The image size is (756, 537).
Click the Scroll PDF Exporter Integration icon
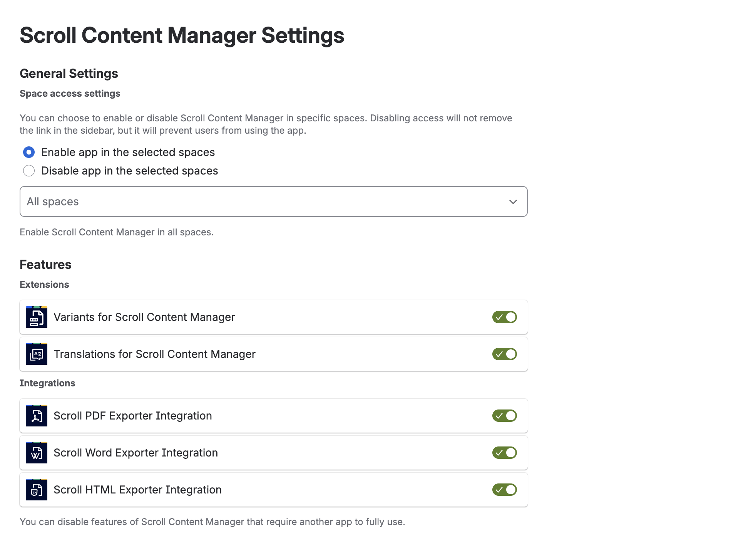tap(37, 416)
